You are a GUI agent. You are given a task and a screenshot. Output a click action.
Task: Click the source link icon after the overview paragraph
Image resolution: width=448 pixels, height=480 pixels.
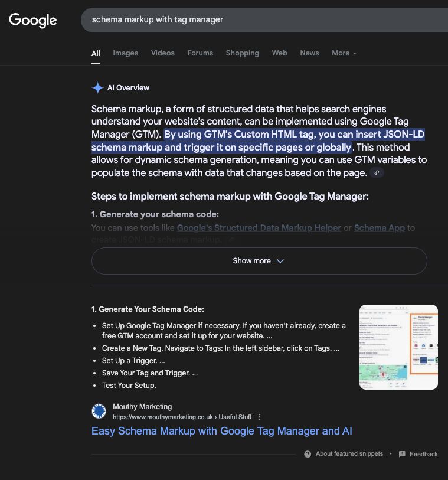(377, 172)
